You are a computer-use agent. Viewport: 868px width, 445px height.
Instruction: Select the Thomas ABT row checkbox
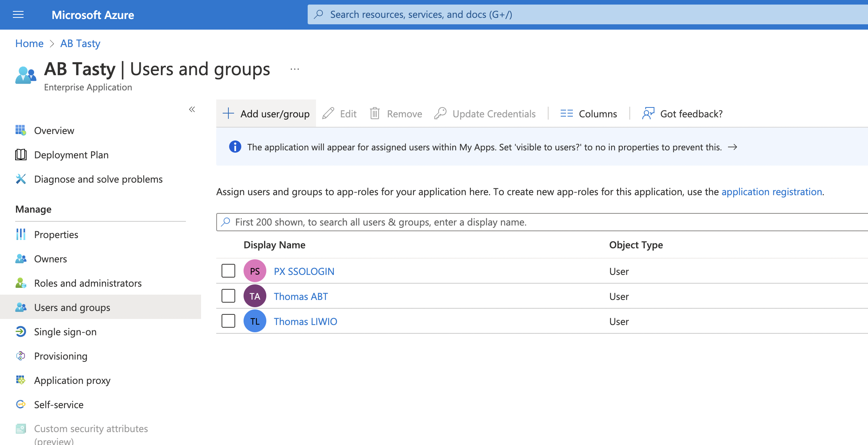click(x=228, y=296)
